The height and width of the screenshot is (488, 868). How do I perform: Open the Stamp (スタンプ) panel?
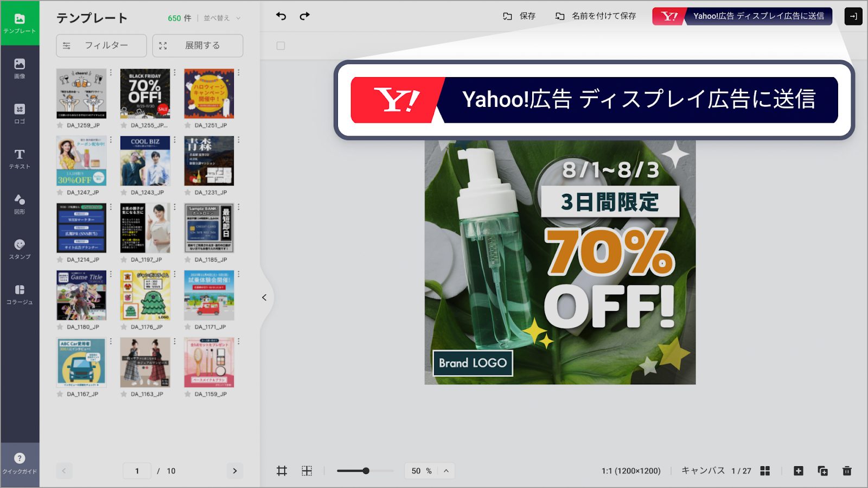point(20,249)
